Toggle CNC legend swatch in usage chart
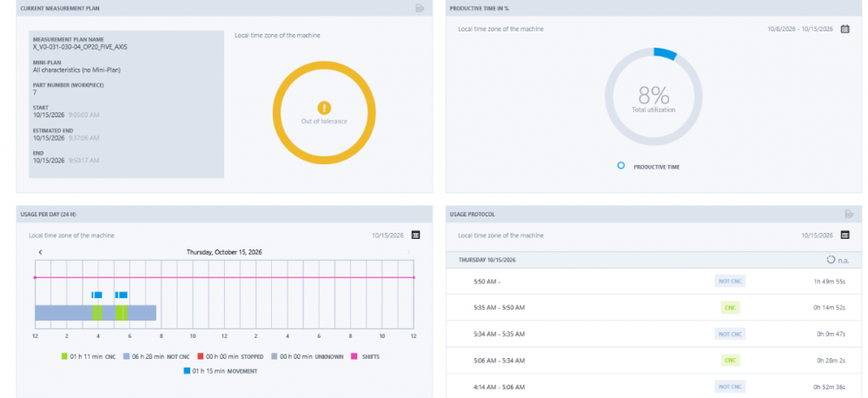 point(64,357)
